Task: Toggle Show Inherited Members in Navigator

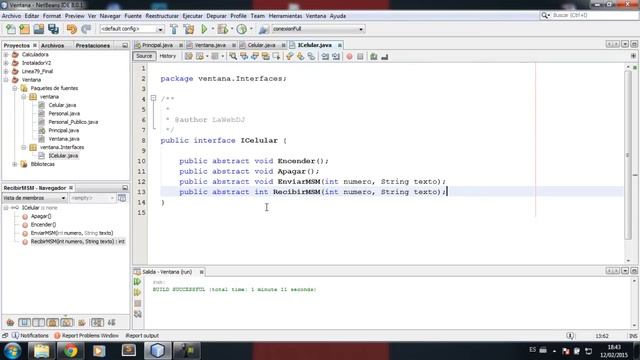Action: [x=11, y=322]
